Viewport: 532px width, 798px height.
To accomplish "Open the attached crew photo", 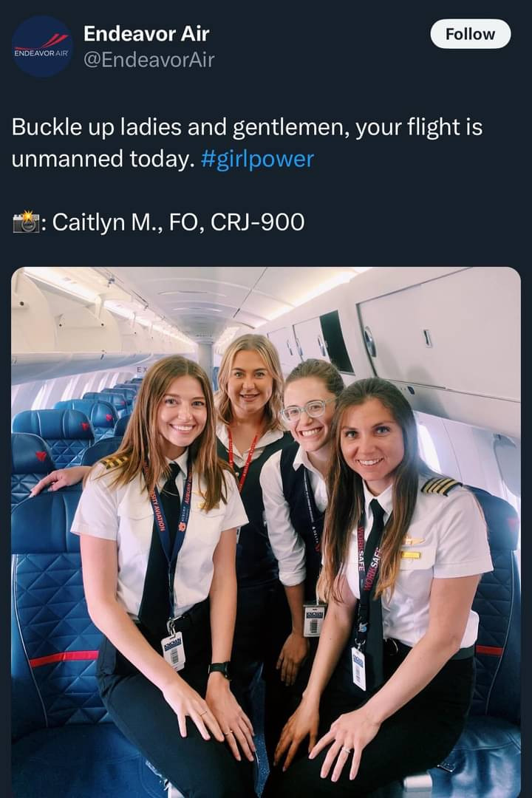I will point(266,532).
